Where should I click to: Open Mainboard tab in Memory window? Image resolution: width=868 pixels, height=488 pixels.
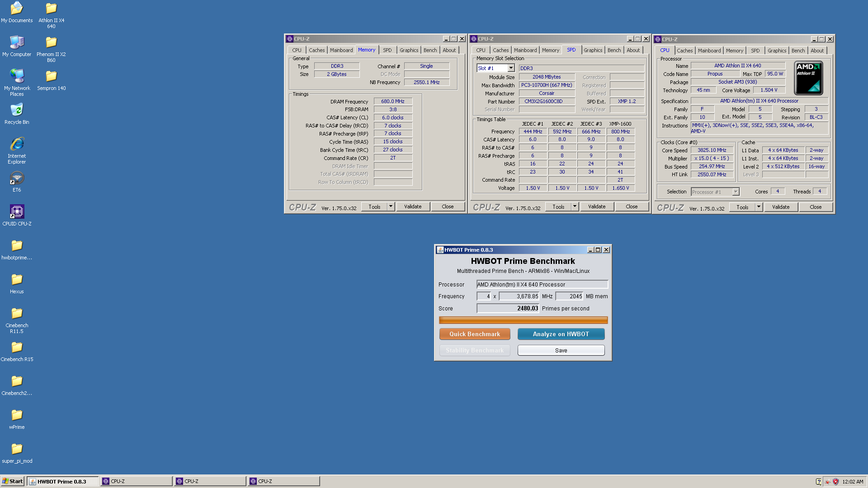click(x=341, y=50)
